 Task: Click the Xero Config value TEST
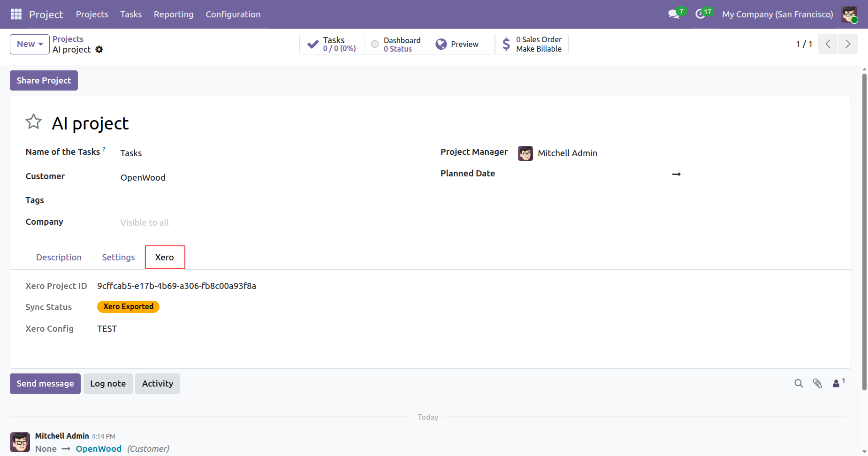[x=107, y=329]
